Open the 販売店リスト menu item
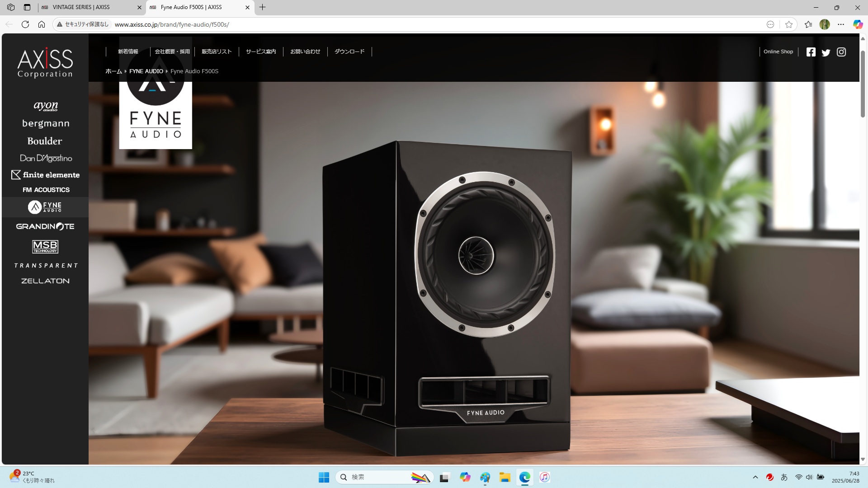Screen dimensions: 868x488 point(217,52)
